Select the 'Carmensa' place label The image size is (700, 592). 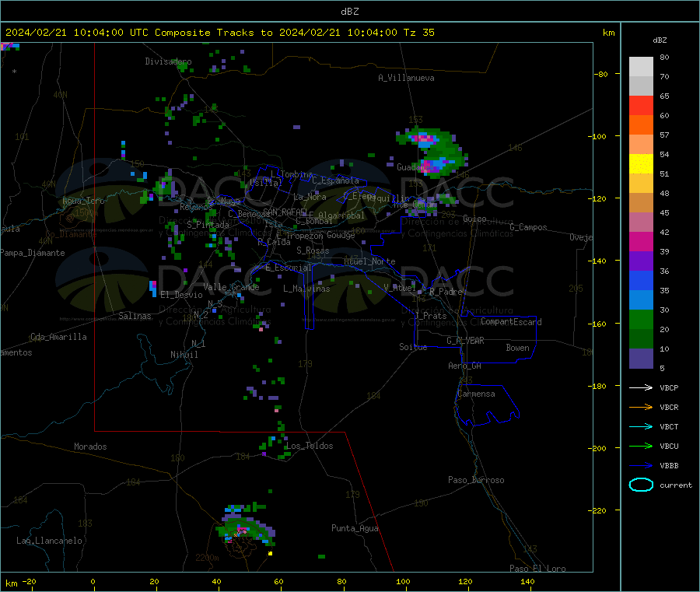coord(476,394)
